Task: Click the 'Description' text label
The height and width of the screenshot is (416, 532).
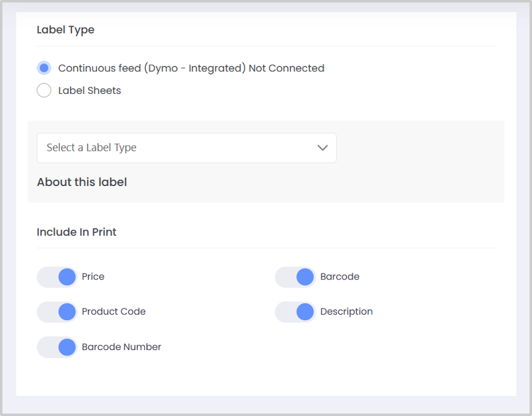Action: click(x=347, y=312)
